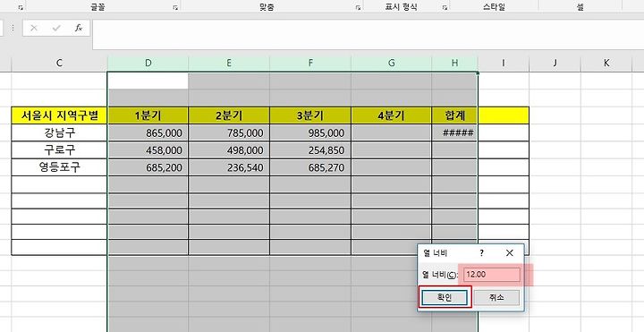Viewport: 644px width, 332px height.
Task: Select the 영등포구 row label cell
Action: click(x=59, y=167)
